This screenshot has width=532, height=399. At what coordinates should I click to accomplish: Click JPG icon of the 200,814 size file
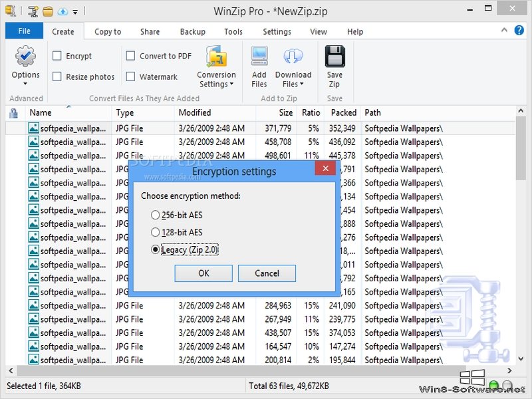pyautogui.click(x=33, y=359)
